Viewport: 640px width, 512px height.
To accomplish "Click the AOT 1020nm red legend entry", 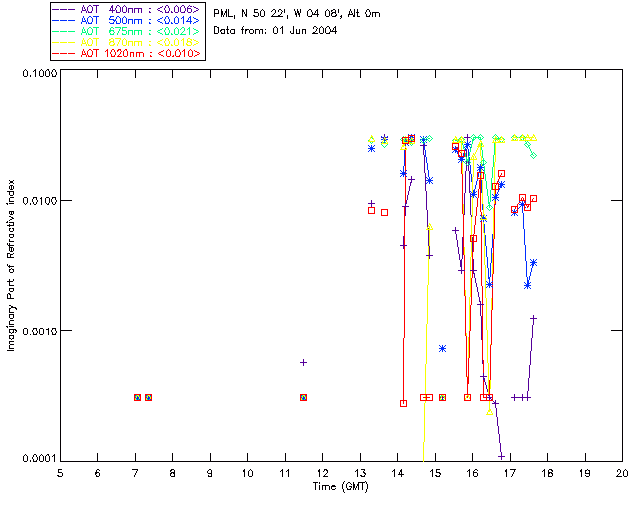I will 127,53.
